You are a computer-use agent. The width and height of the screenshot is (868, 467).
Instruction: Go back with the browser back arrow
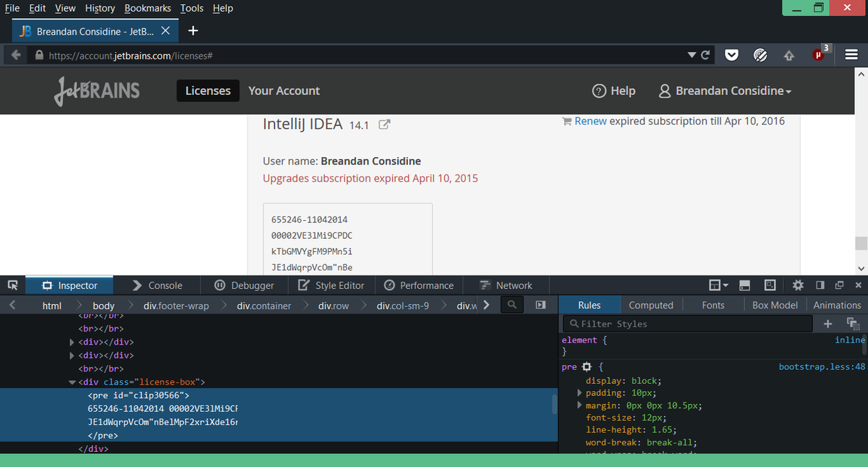(x=17, y=55)
